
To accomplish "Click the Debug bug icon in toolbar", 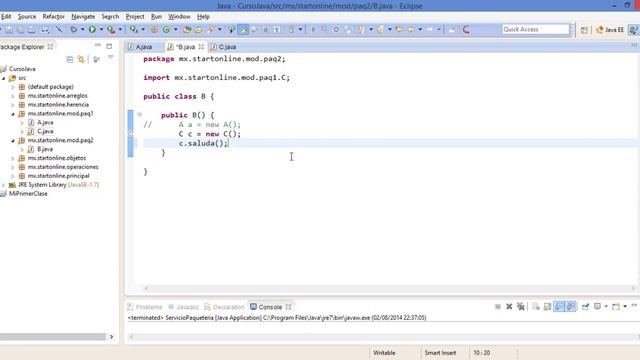I will [x=73, y=29].
